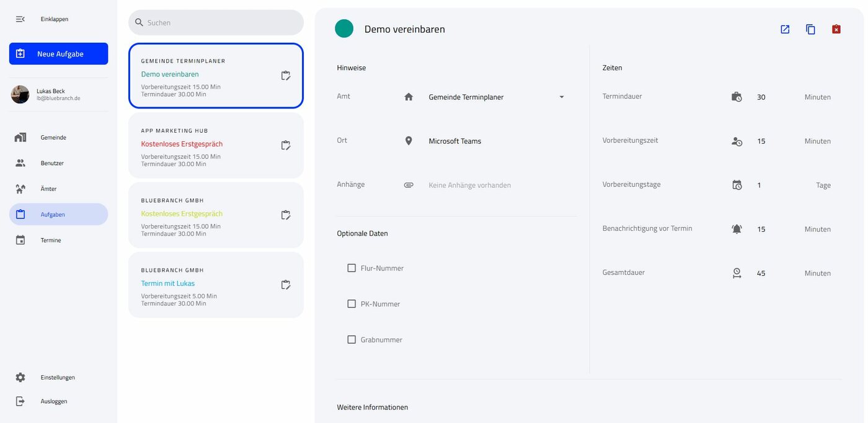Check the Grabnummer option

(x=352, y=339)
